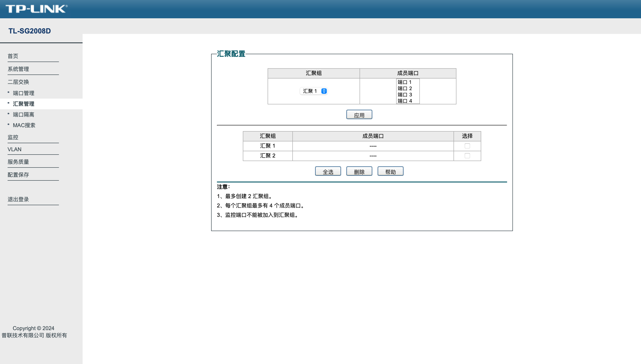Click the 删除 button
This screenshot has width=641, height=364.
pos(359,171)
